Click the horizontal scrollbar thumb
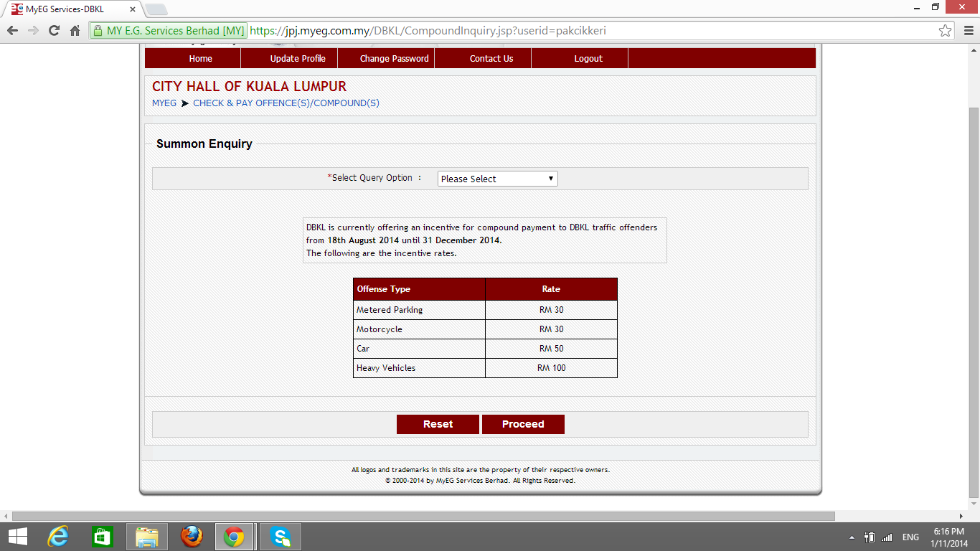Viewport: 980px width, 551px height. pyautogui.click(x=423, y=516)
